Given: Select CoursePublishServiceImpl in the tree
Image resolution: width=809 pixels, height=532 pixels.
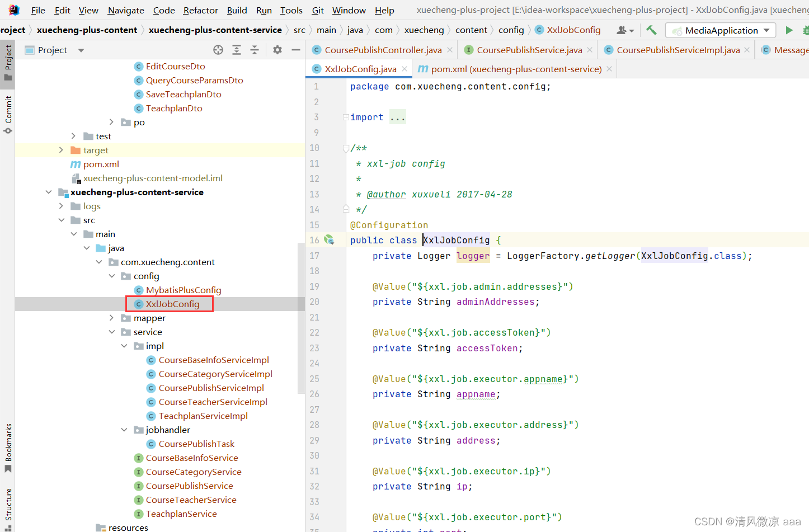Looking at the screenshot, I should [211, 388].
